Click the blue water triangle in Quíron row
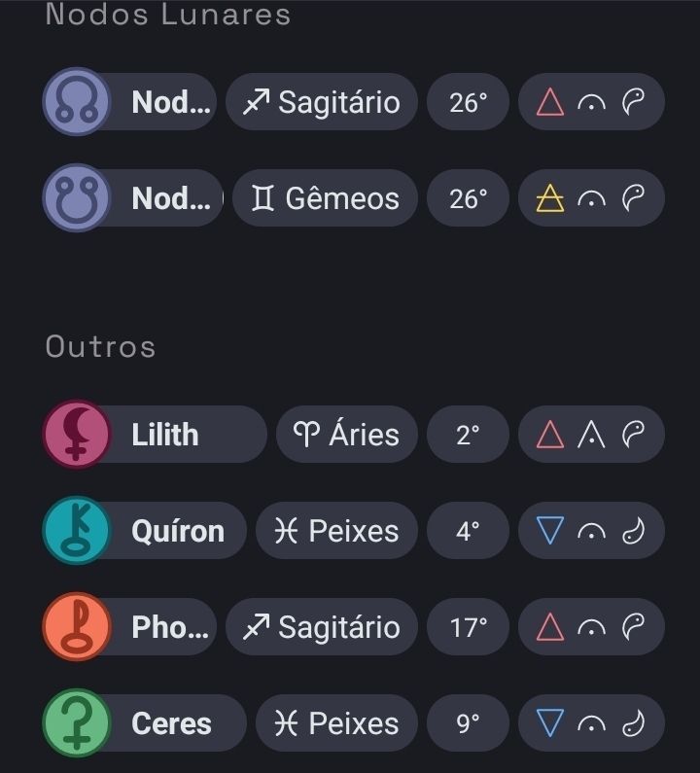Image resolution: width=700 pixels, height=773 pixels. click(550, 531)
